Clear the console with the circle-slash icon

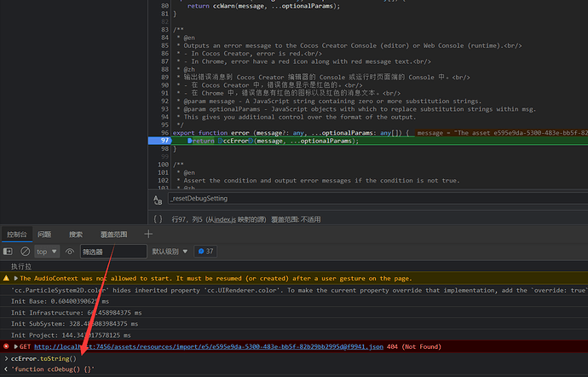click(x=25, y=252)
